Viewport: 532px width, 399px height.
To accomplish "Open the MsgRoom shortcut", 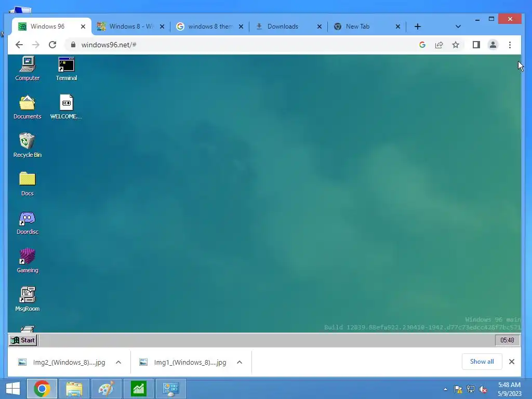I will (27, 299).
